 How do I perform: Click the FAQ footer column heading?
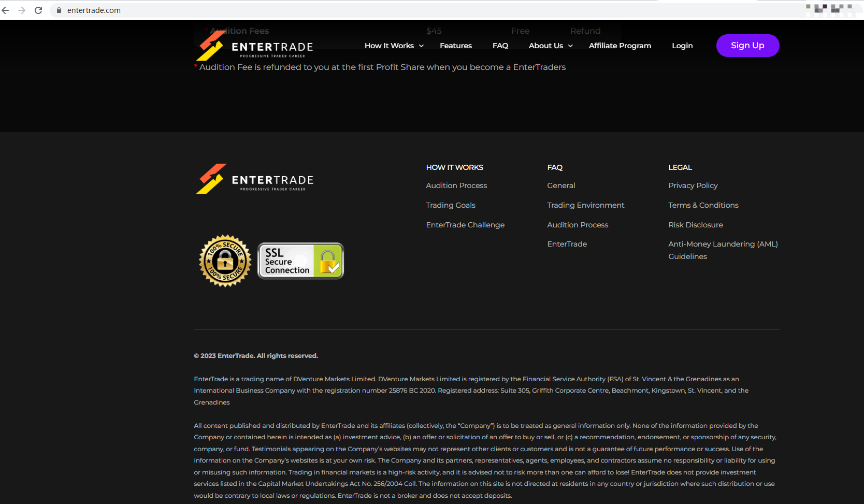pyautogui.click(x=555, y=167)
